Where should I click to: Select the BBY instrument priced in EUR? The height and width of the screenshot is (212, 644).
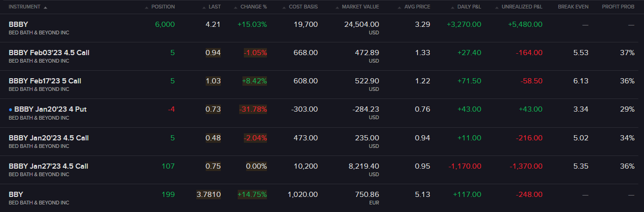[x=16, y=195]
